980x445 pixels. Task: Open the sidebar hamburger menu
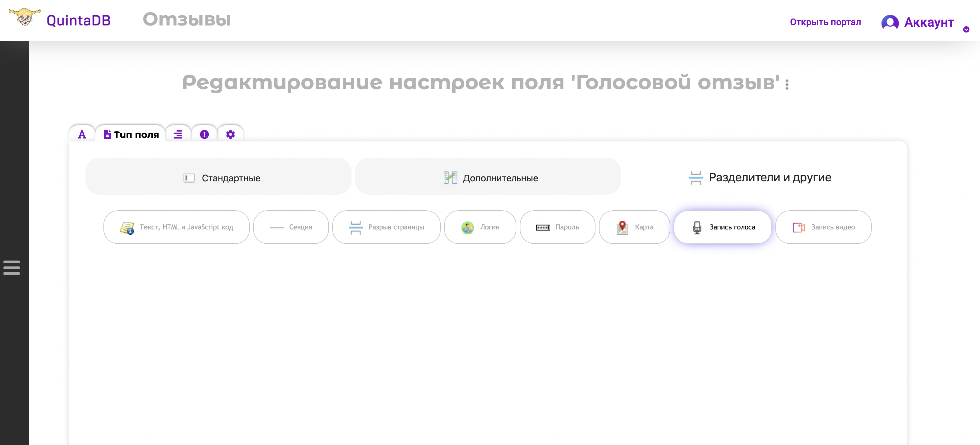(11, 267)
